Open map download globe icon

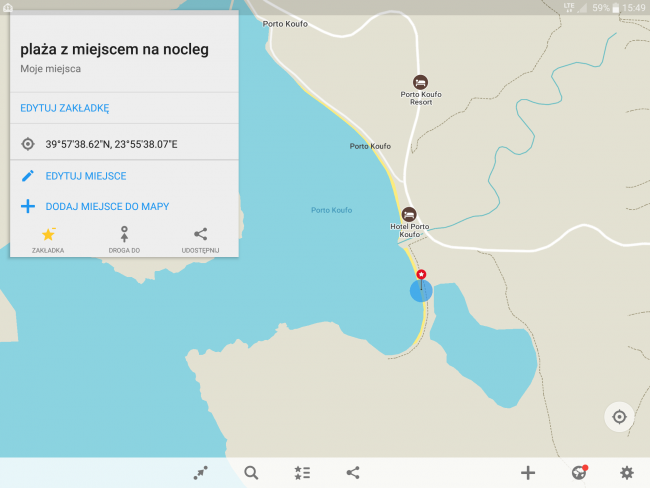(x=579, y=472)
